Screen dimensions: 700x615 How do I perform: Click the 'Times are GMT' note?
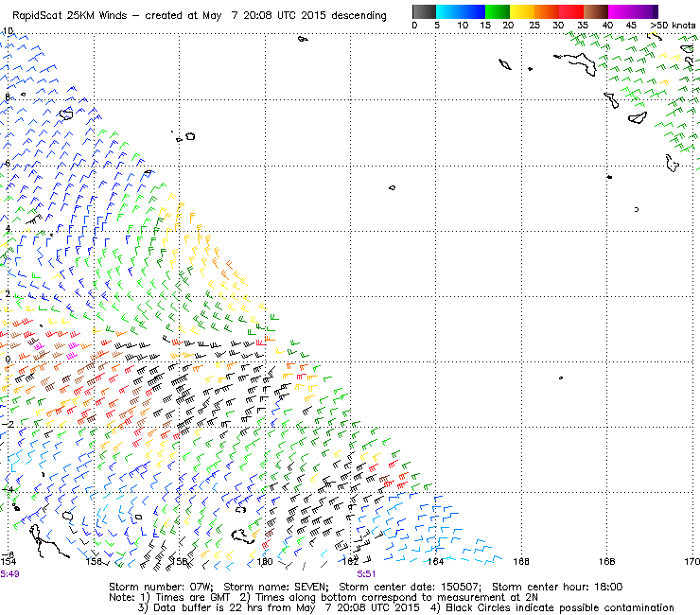[192, 598]
